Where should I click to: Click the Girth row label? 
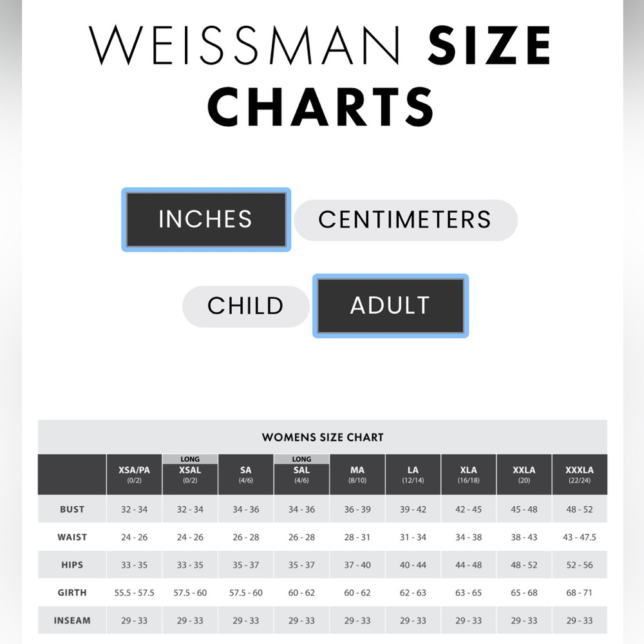tap(72, 592)
